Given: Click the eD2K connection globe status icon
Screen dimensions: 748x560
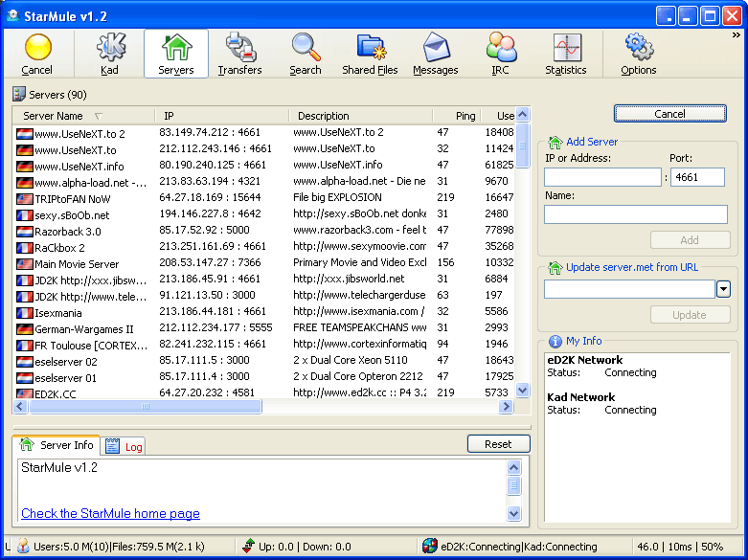Looking at the screenshot, I should [429, 546].
